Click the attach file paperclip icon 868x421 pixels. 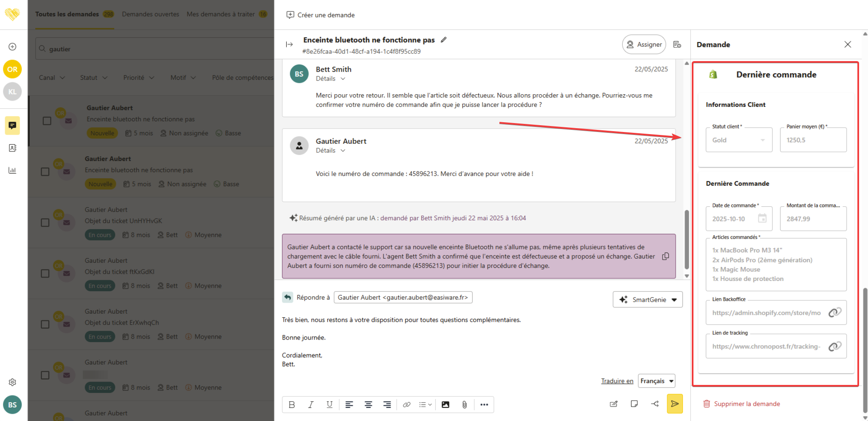click(464, 404)
